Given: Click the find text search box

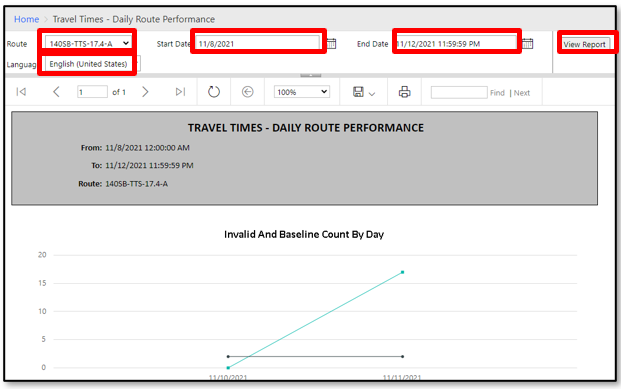Looking at the screenshot, I should (459, 92).
